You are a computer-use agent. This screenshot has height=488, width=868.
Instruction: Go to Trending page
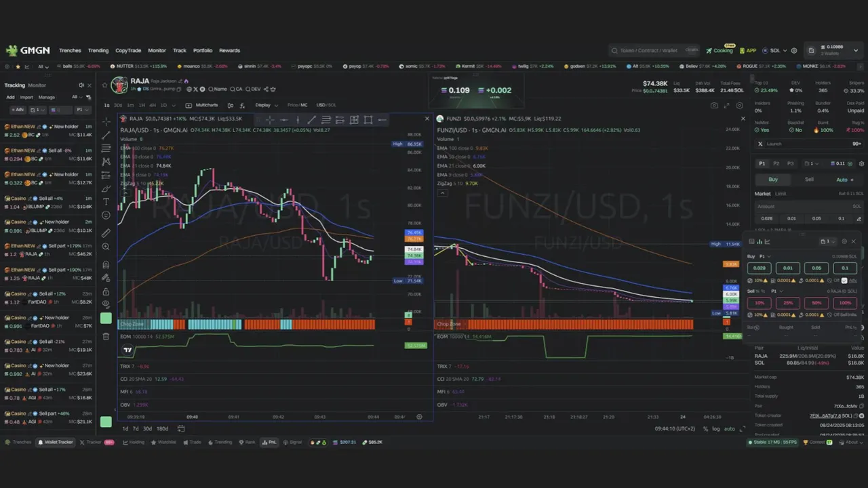98,50
